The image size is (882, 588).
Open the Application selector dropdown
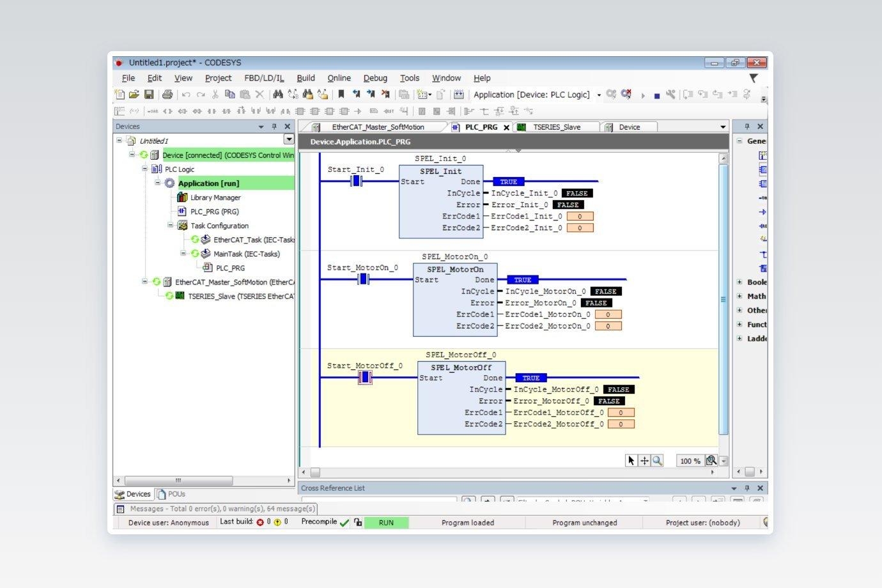[599, 95]
